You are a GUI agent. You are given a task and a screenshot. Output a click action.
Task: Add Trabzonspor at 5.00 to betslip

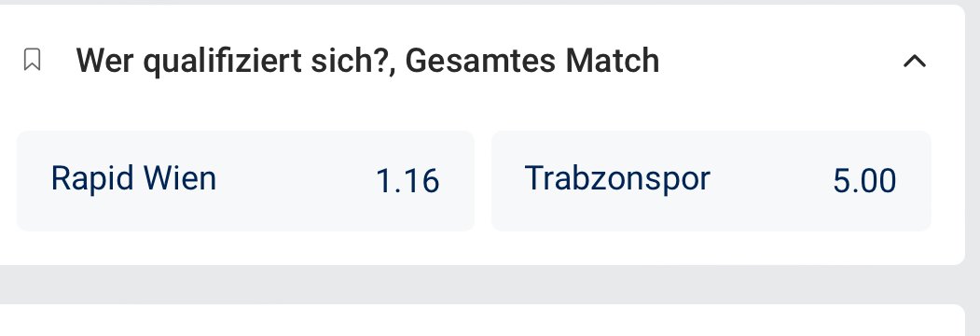(x=711, y=181)
